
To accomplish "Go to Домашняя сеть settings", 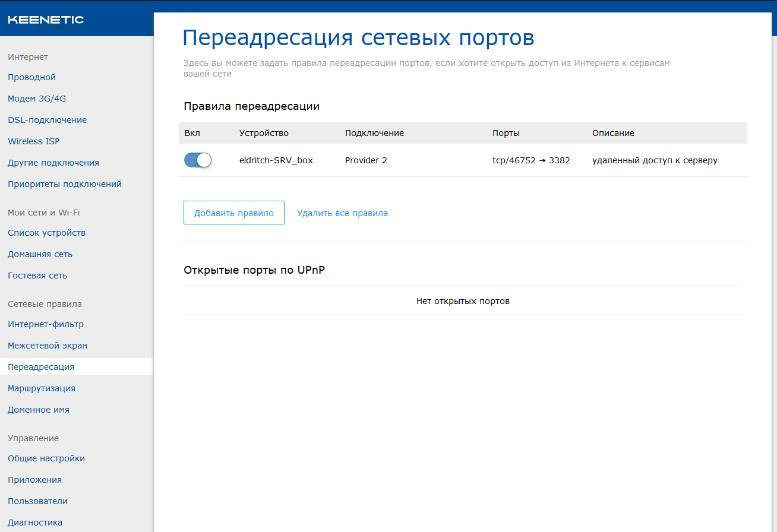I will pyautogui.click(x=40, y=254).
